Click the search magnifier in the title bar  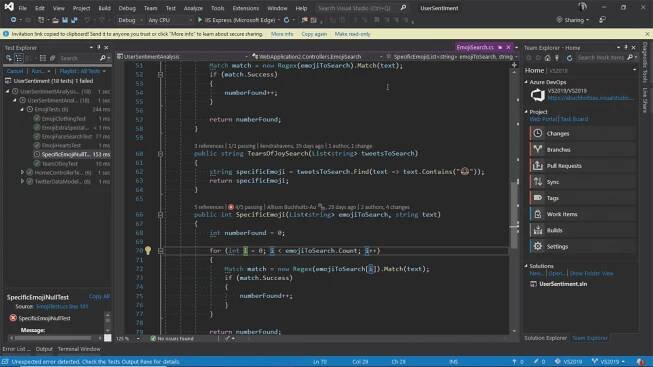403,8
